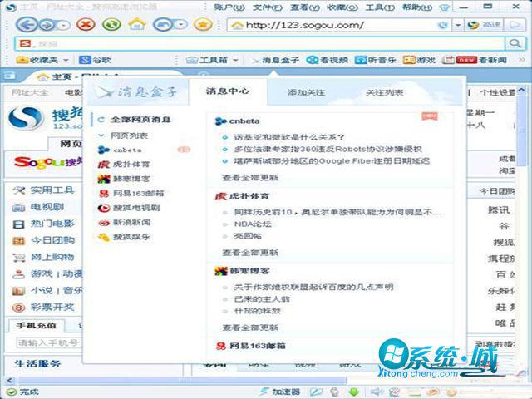Select 网易163邮箱 in the page list
Viewport: 532px width, 399px height.
(x=131, y=194)
